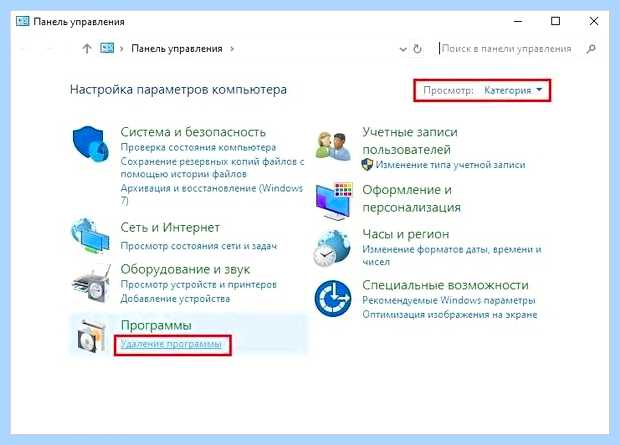This screenshot has width=620, height=445.
Task: Click Добавление устройства link
Action: pyautogui.click(x=175, y=299)
